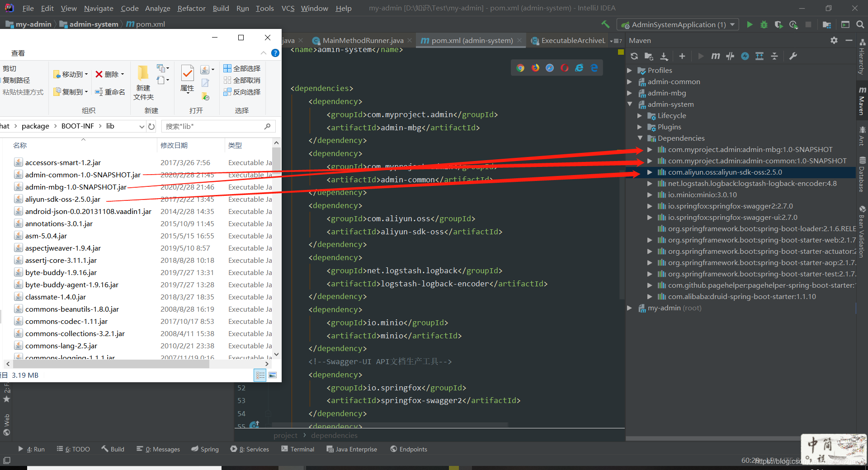
Task: Select io.minio:minio:3.0.10 dependency in Maven
Action: coord(702,195)
